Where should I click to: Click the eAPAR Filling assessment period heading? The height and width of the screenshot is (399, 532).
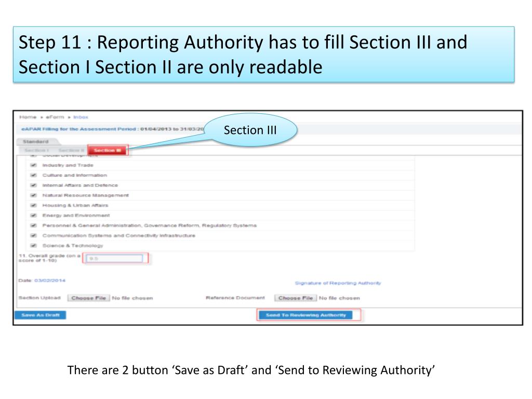[113, 129]
